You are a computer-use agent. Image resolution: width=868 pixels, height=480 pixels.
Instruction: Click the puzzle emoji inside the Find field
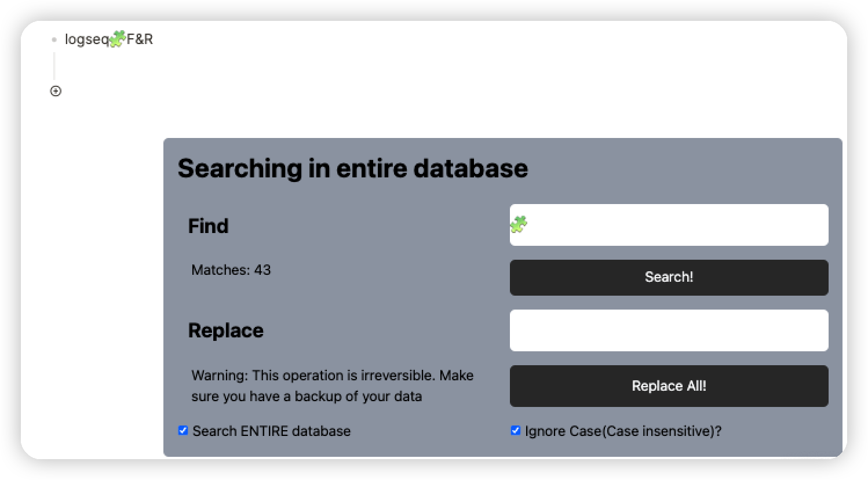[x=519, y=224]
